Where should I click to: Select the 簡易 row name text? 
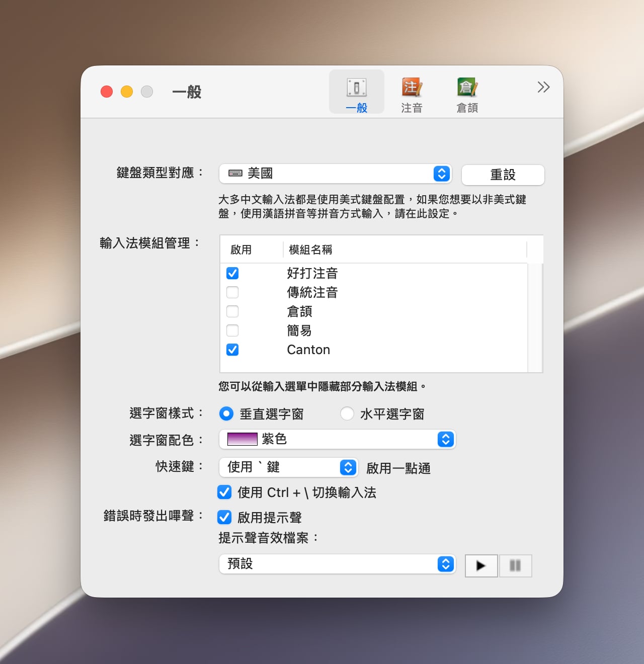(299, 330)
